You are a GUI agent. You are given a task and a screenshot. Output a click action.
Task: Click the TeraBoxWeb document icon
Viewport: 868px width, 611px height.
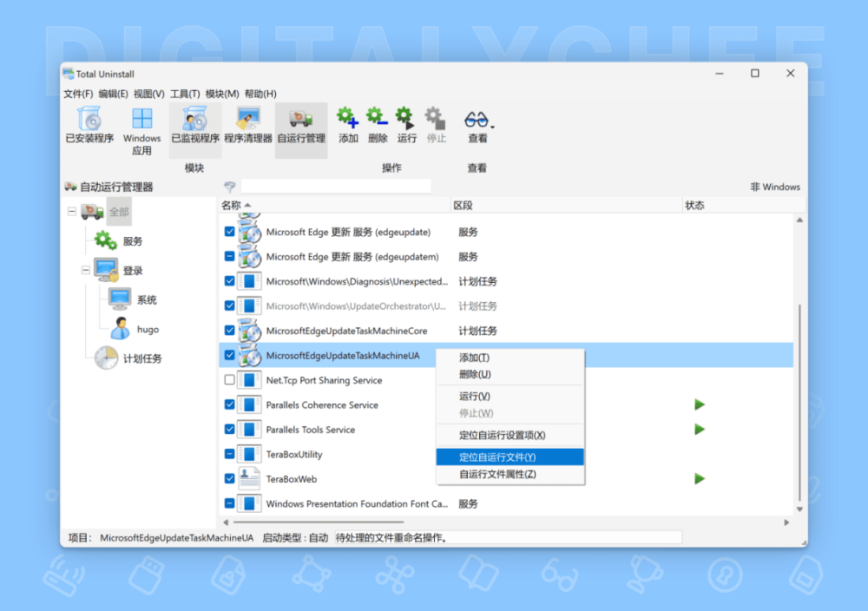[250, 479]
